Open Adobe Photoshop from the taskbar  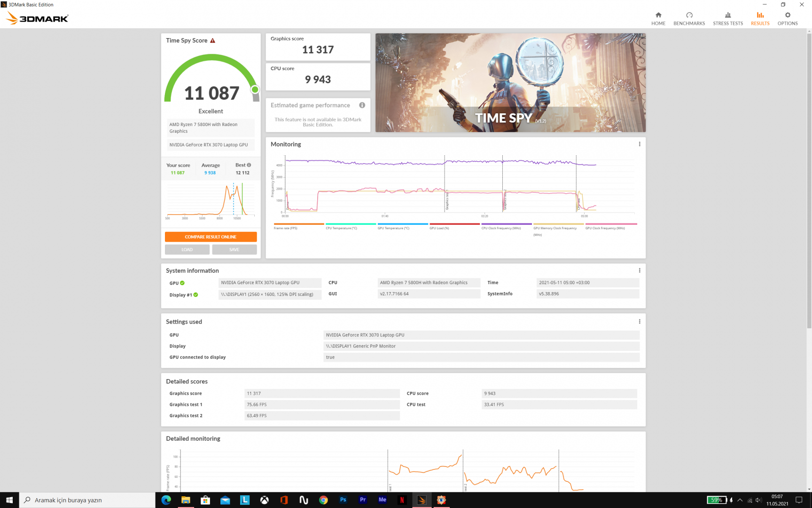coord(343,500)
